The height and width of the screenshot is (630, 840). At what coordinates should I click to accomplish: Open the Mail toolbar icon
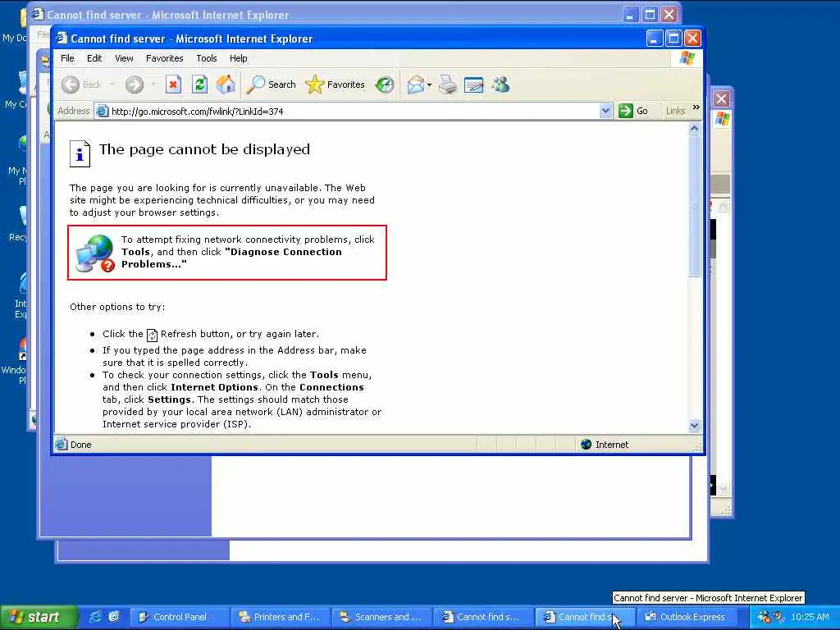pyautogui.click(x=415, y=84)
